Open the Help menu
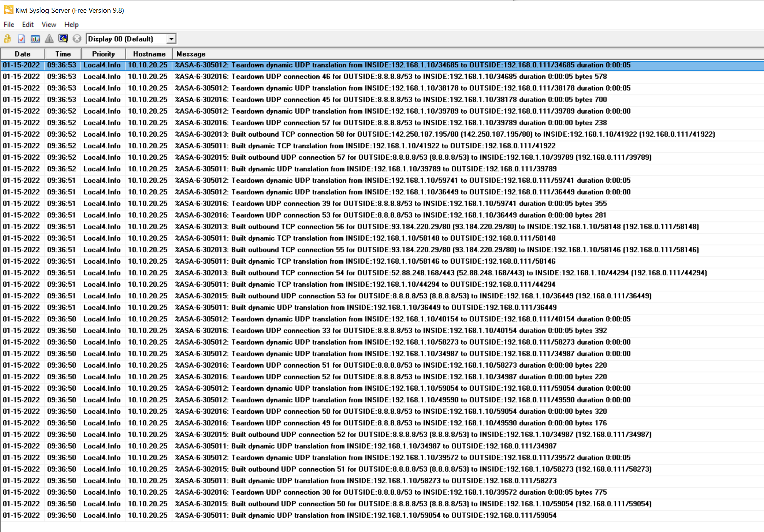This screenshot has height=532, width=764. pyautogui.click(x=71, y=24)
